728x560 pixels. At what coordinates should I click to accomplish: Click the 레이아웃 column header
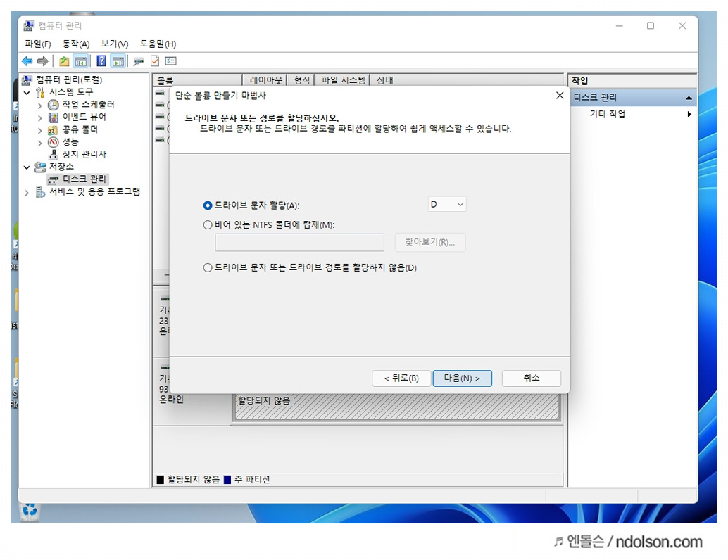click(265, 80)
